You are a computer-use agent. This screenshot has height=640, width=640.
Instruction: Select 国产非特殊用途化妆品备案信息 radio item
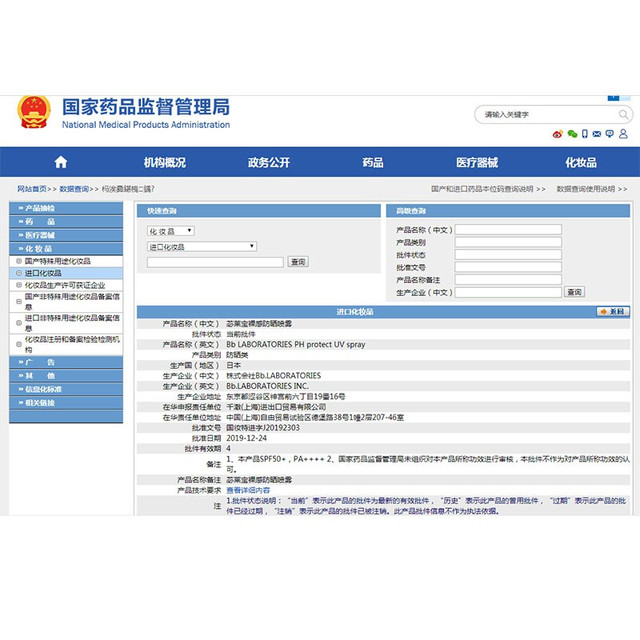coord(19,302)
